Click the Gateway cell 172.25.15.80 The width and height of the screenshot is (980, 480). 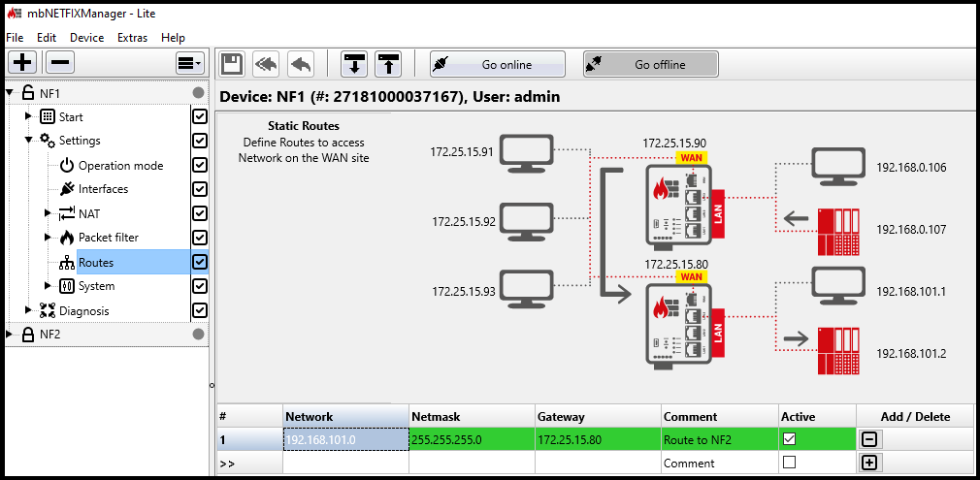pos(598,439)
